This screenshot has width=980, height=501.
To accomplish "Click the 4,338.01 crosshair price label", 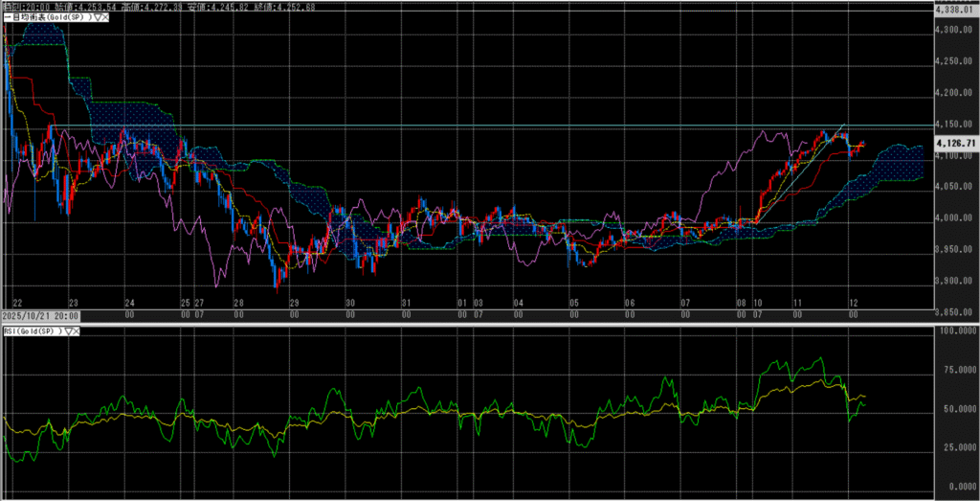I will click(x=955, y=10).
